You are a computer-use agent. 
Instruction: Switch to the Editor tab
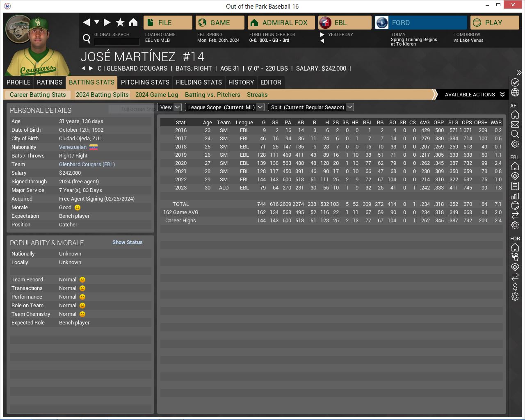(271, 82)
